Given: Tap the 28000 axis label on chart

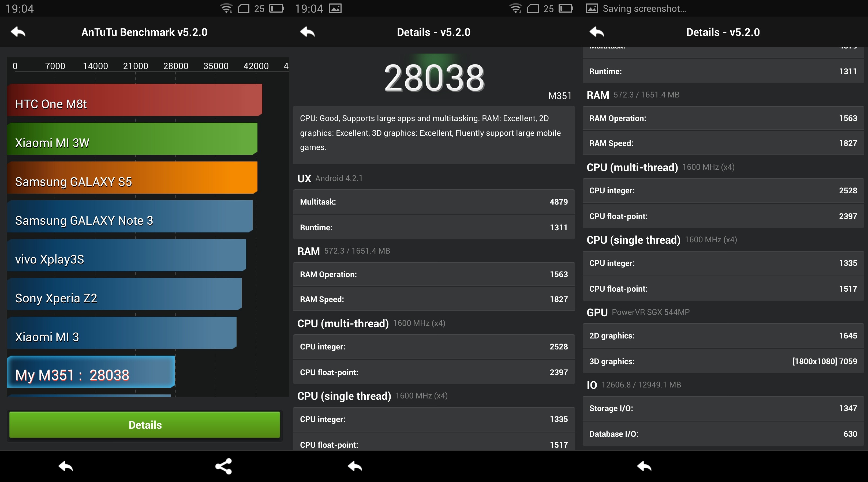Looking at the screenshot, I should point(175,66).
